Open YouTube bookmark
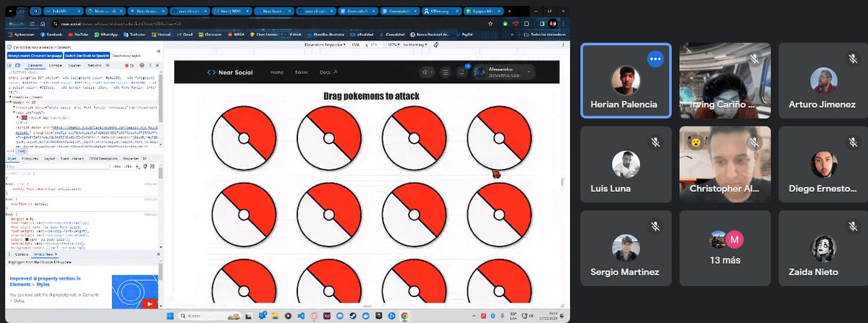Viewport: 868px width, 323px height. [77, 35]
